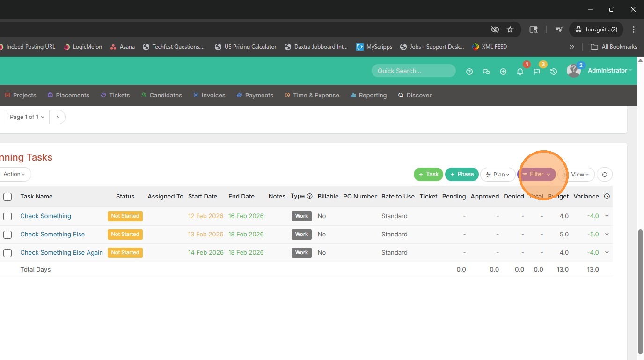This screenshot has height=360, width=644.
Task: Go to the Invoices menu
Action: click(x=209, y=96)
